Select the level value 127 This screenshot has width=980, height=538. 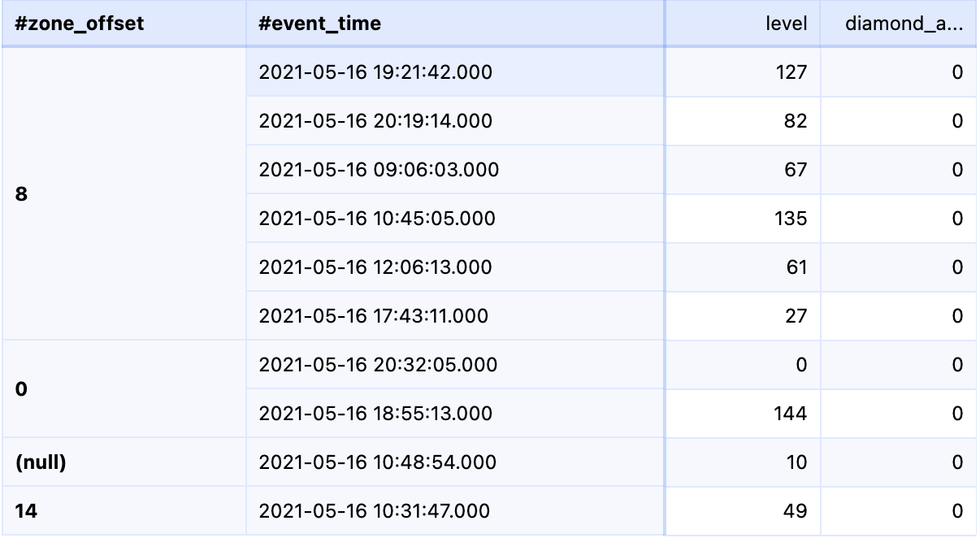(x=788, y=72)
